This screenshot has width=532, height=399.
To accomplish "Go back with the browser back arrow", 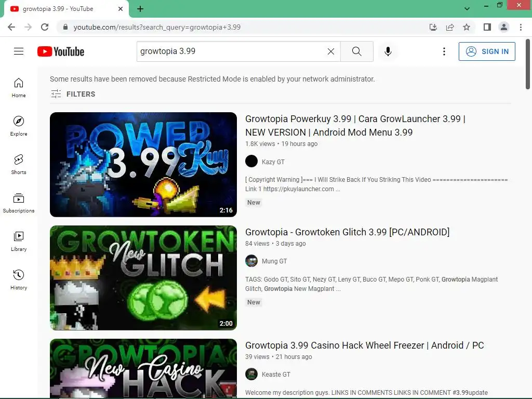I will tap(11, 27).
